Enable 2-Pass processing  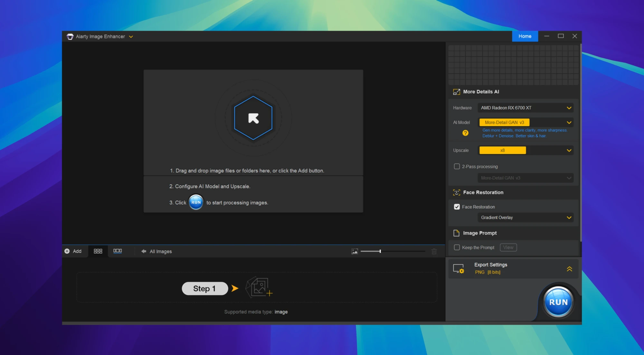coord(457,166)
